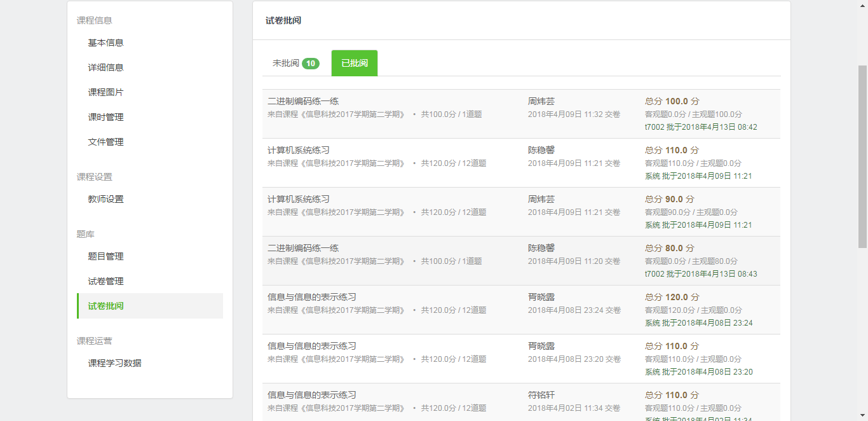Screen dimensions: 868x421
Task: Open 基本信息 in the sidebar
Action: 105,43
